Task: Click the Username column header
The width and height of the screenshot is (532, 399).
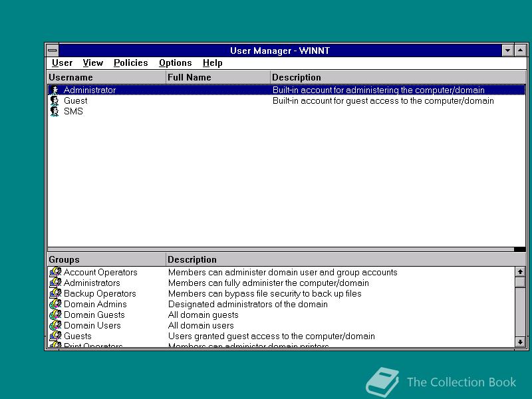Action: tap(106, 77)
